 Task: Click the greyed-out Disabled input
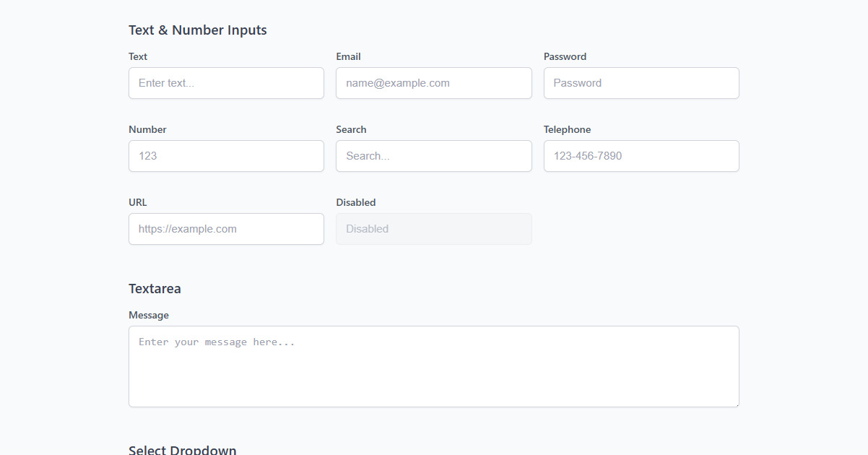[x=434, y=229]
